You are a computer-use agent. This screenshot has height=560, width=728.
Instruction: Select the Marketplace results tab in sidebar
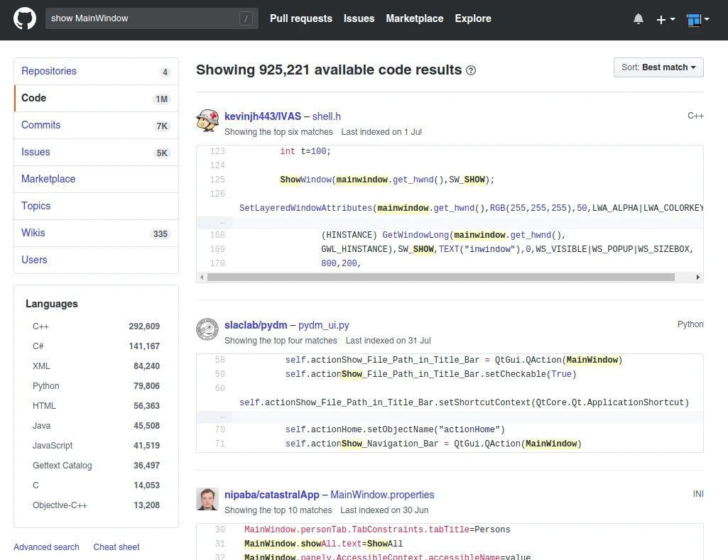97,179
